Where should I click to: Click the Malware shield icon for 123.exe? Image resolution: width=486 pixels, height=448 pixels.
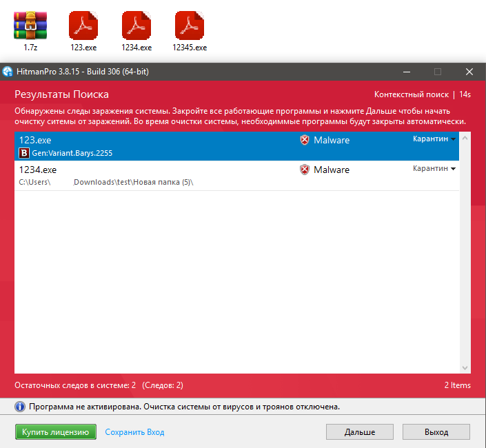[x=305, y=140]
